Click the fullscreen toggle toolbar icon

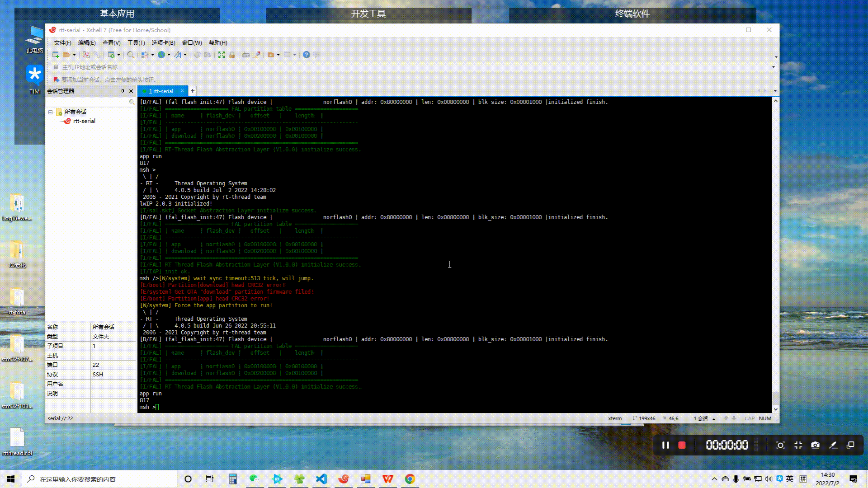click(222, 55)
